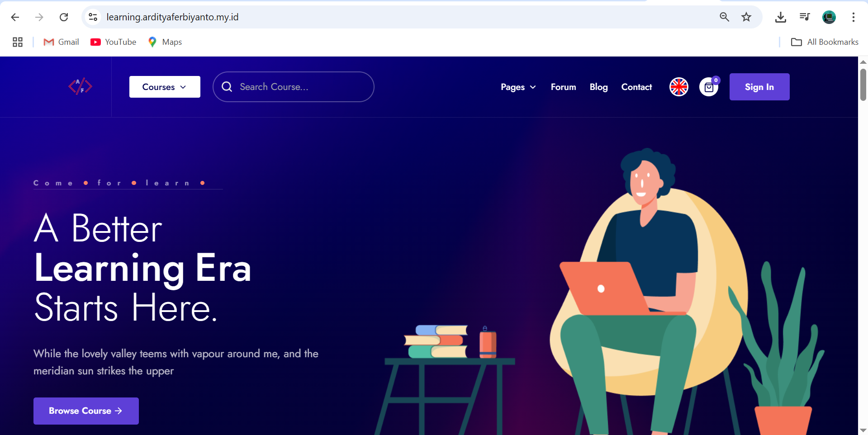The image size is (868, 435).
Task: Open the media control playlist icon
Action: pos(805,17)
